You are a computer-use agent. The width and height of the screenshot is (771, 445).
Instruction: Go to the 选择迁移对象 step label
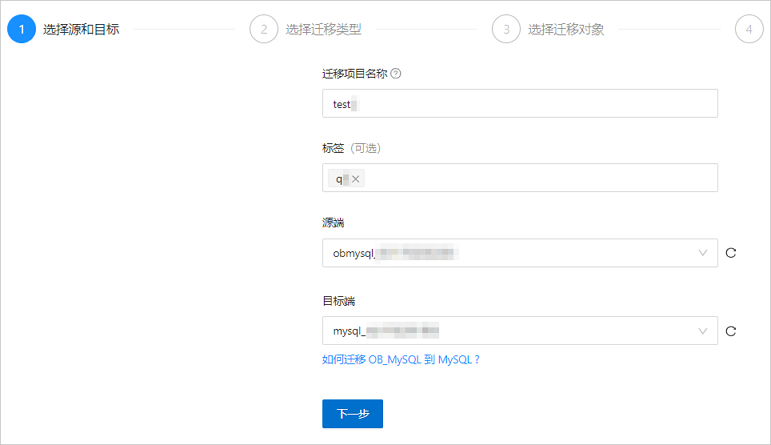(566, 30)
